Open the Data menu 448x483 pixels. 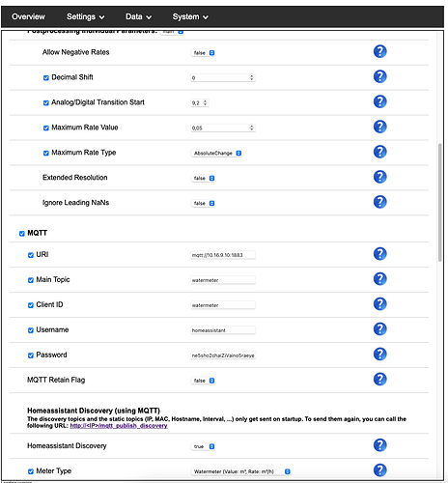[138, 16]
